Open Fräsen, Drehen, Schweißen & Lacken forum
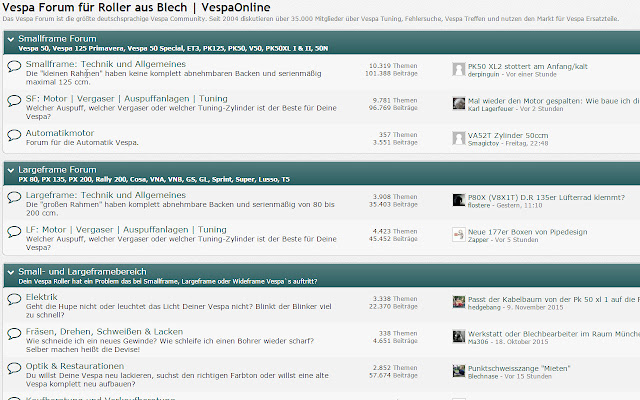This screenshot has height=400, width=640. pos(104,332)
